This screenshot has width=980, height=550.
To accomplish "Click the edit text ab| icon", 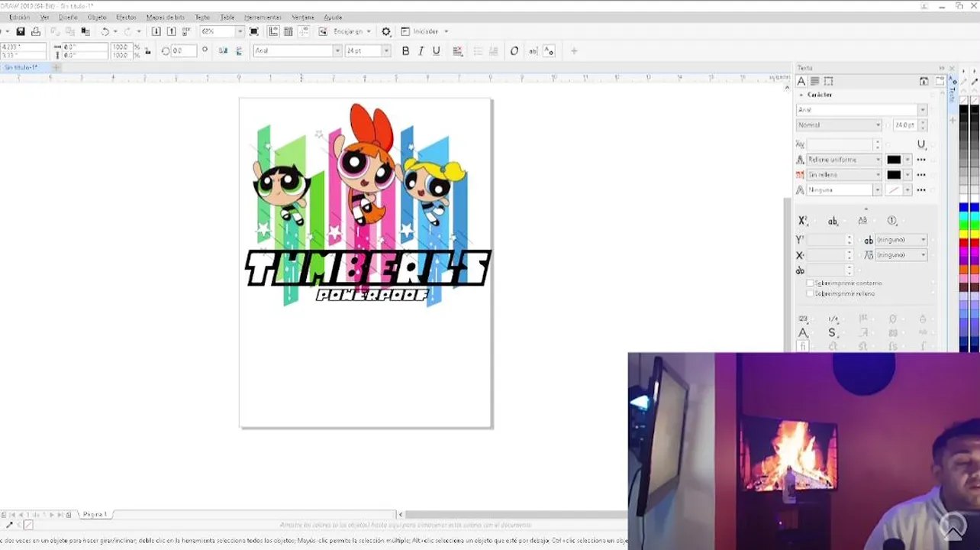I will click(533, 51).
